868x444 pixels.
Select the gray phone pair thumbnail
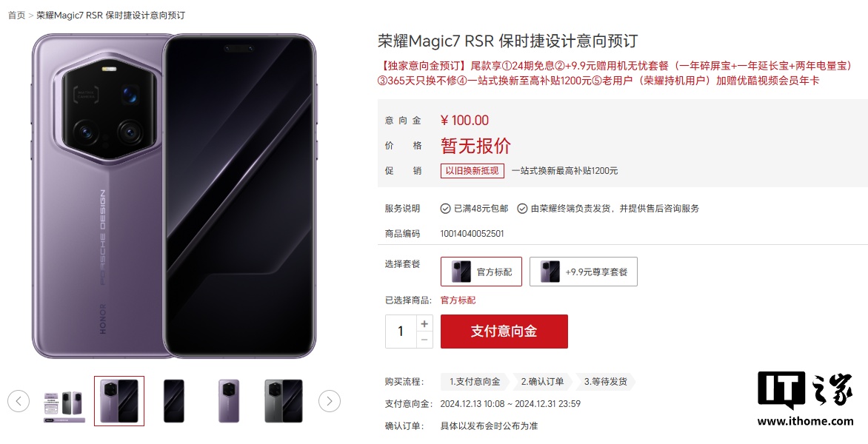[x=284, y=401]
